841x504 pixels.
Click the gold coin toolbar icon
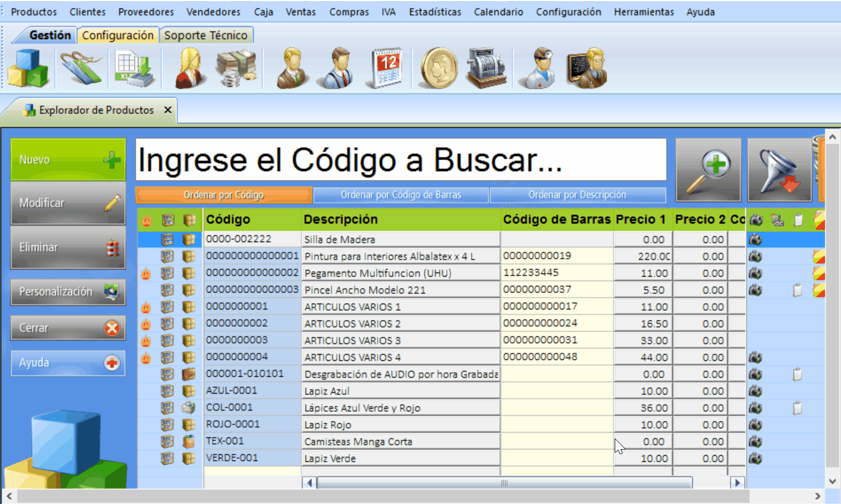coord(439,68)
